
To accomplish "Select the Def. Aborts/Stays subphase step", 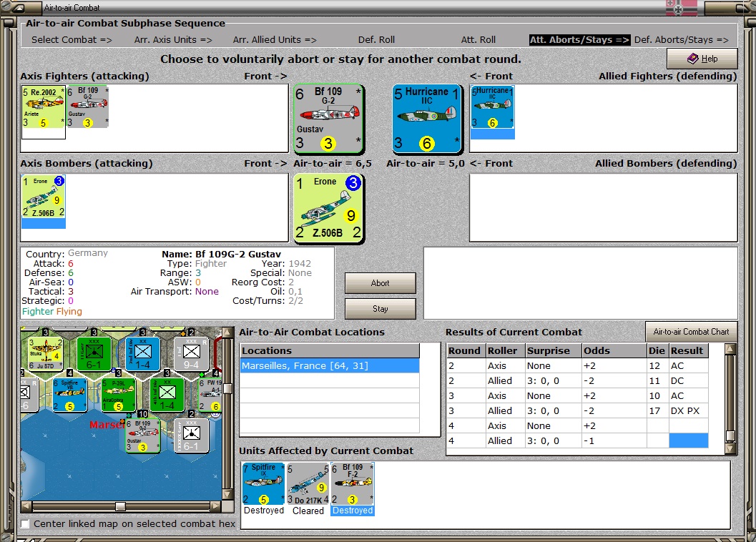I will [x=682, y=40].
